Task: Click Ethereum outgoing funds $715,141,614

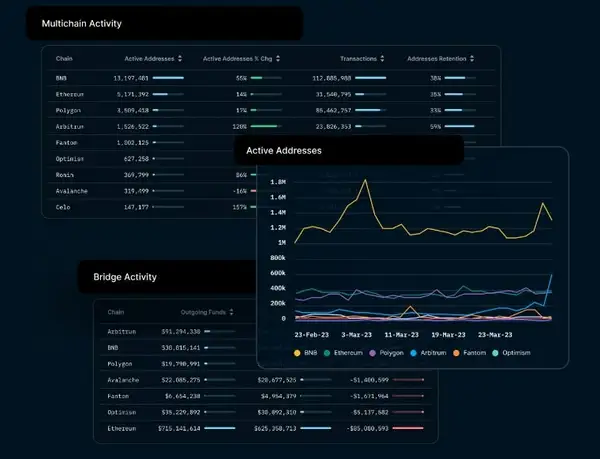Action: point(179,428)
